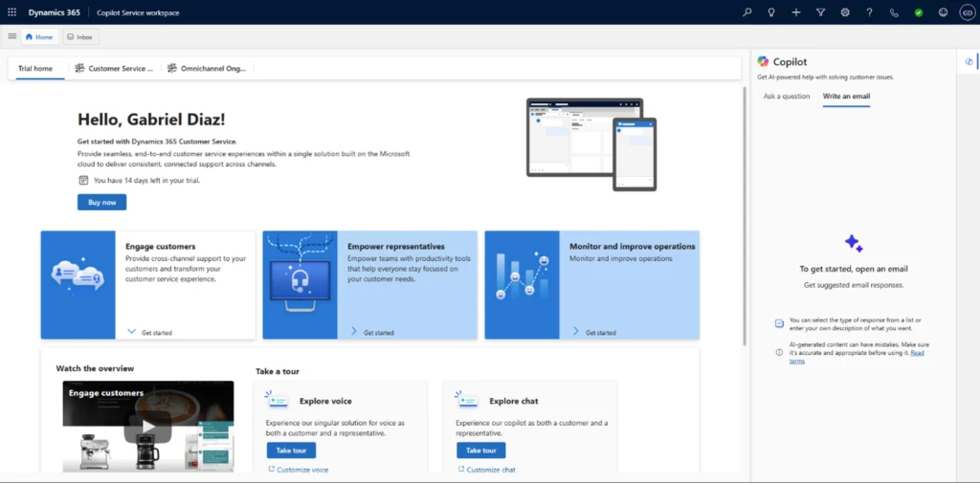
Task: Click Take tour under Explore chat
Action: click(480, 450)
